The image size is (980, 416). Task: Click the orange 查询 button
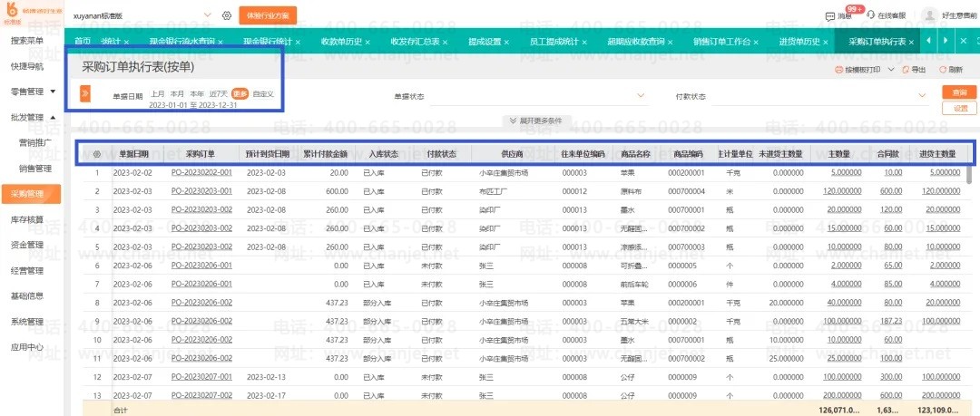coord(959,92)
